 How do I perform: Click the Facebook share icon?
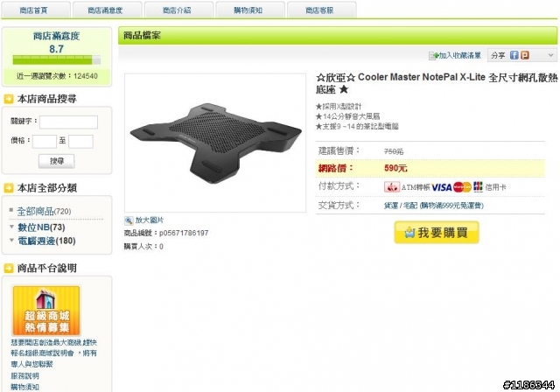pyautogui.click(x=514, y=55)
